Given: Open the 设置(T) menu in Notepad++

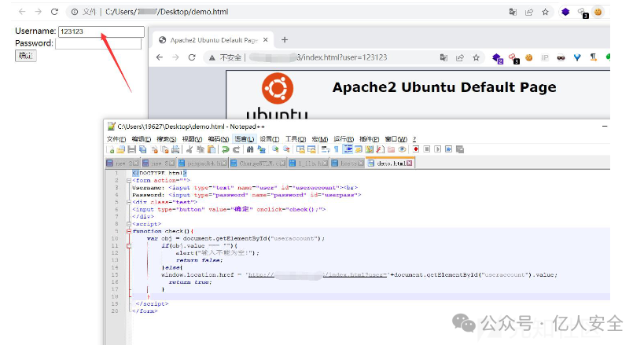Looking at the screenshot, I should click(270, 139).
